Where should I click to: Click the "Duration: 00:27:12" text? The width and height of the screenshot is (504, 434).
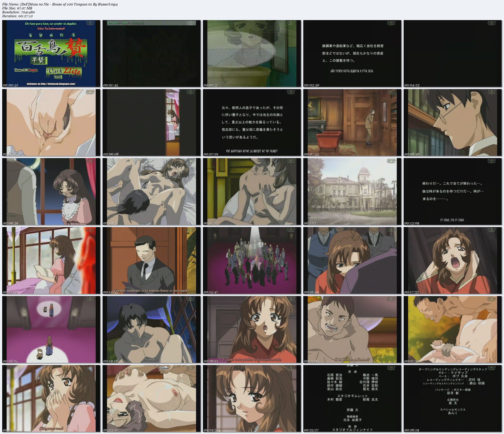tap(17, 16)
